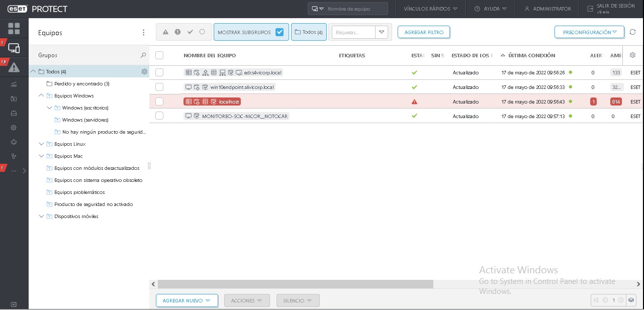Select the Equipos computers icon in the sidebar
Image resolution: width=644 pixels, height=310 pixels.
point(14,47)
